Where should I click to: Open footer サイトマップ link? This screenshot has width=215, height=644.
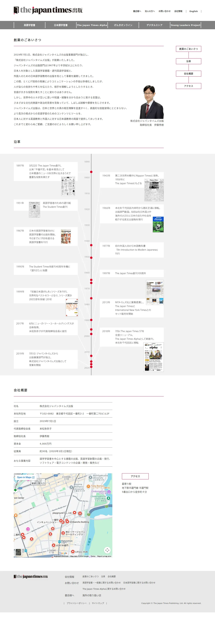click(98, 603)
